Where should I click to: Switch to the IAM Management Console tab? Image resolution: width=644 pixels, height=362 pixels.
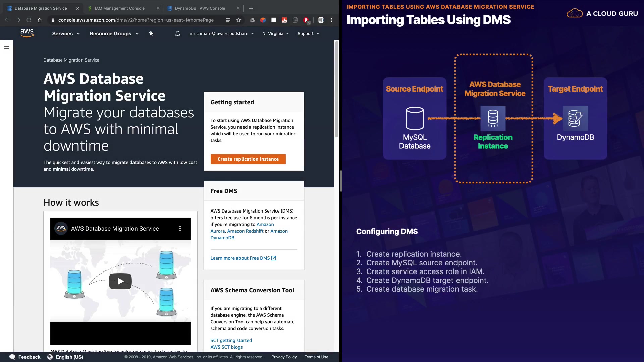point(119,8)
